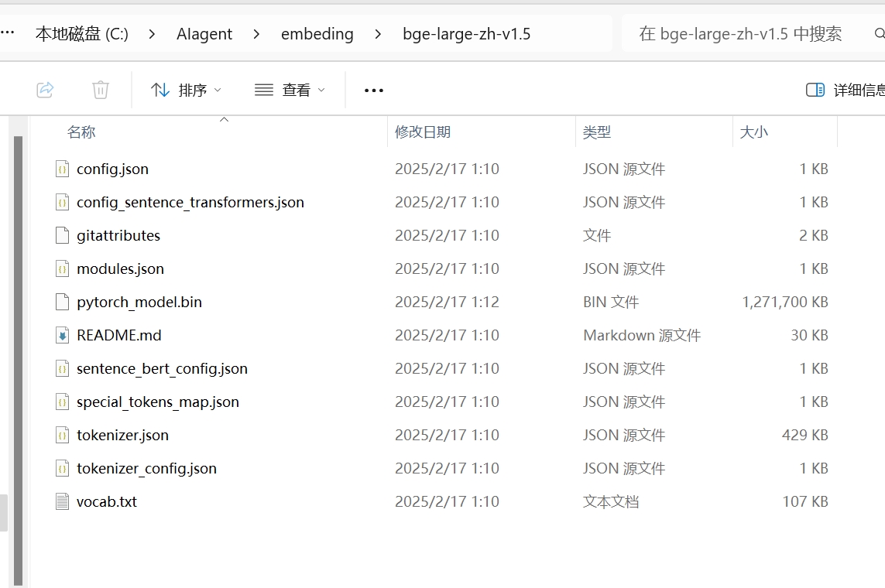
Task: Expand chevron after AIagent breadcrumb
Action: tap(256, 34)
